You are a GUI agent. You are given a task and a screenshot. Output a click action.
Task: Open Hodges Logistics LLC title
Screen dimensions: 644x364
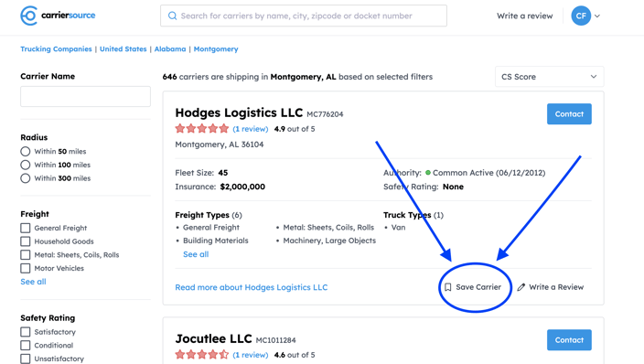point(239,112)
